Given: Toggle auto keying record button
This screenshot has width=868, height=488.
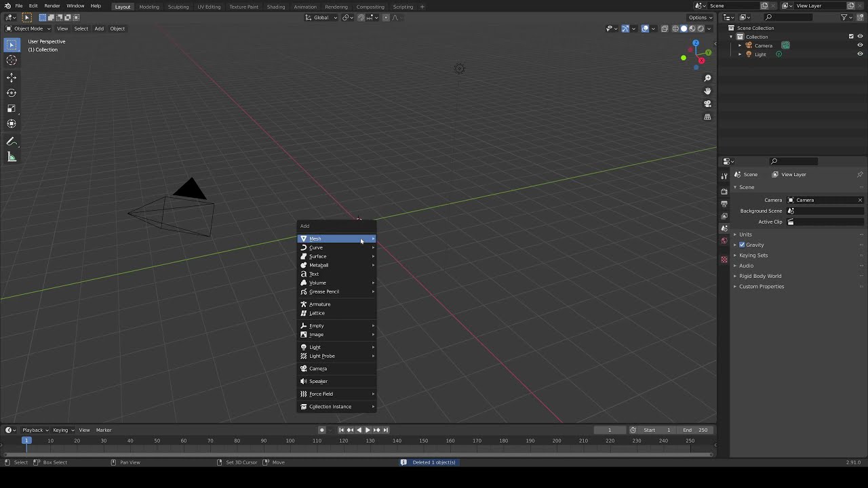Looking at the screenshot, I should click(x=322, y=430).
